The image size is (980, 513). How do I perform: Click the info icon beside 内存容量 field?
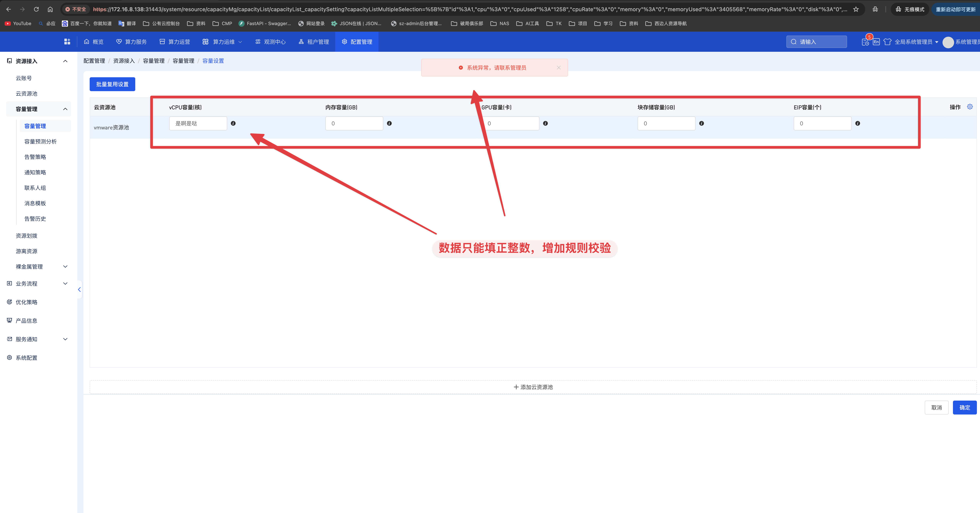point(389,123)
